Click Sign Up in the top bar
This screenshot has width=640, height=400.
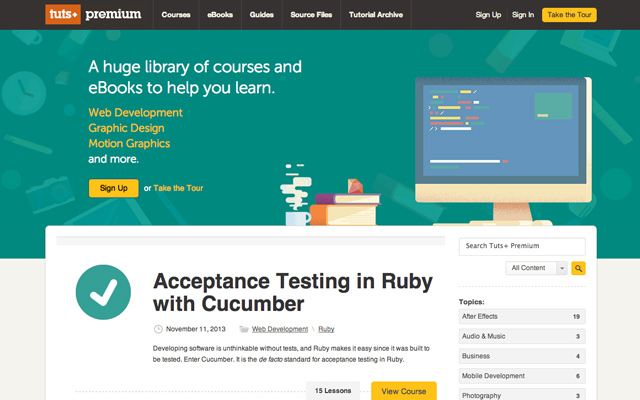pos(488,15)
